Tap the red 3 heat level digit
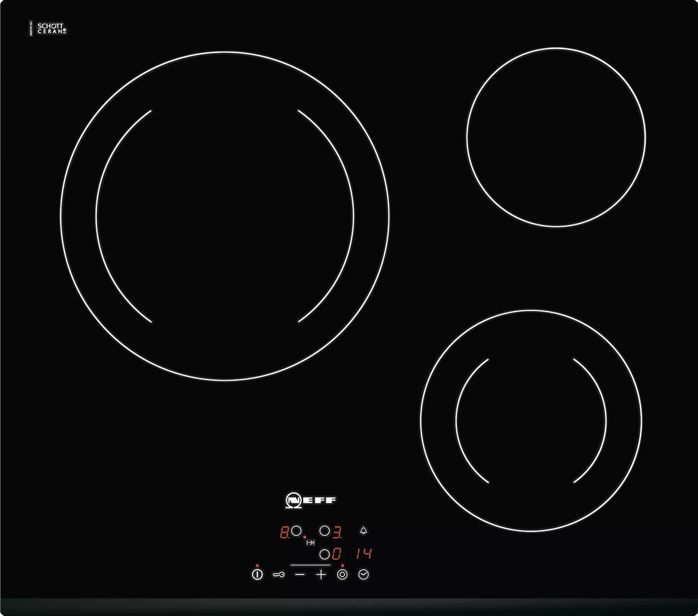 click(337, 532)
